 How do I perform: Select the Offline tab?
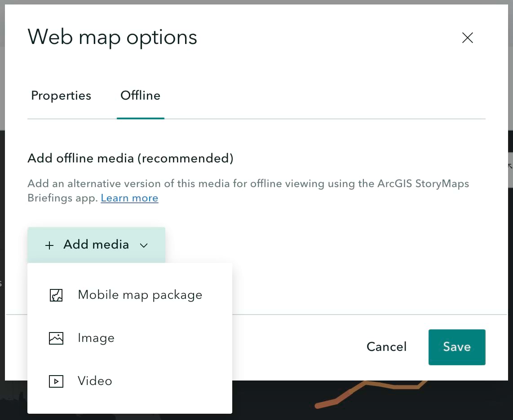[x=140, y=96]
